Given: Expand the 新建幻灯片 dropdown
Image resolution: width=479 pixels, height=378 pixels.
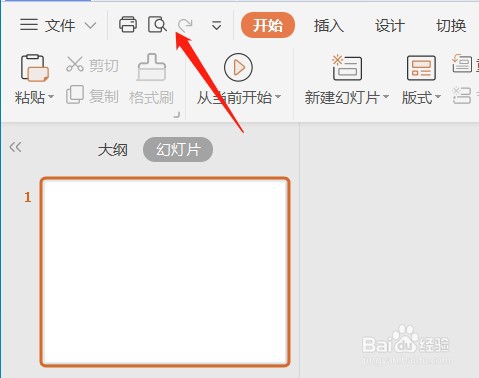Looking at the screenshot, I should pyautogui.click(x=386, y=97).
